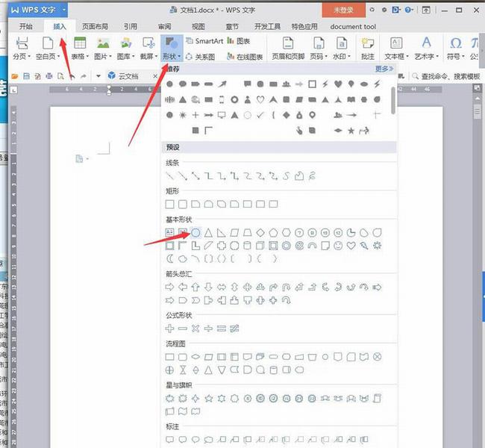Select the right arrow in 箭头总汇
Image resolution: width=485 pixels, height=448 pixels.
(x=169, y=287)
